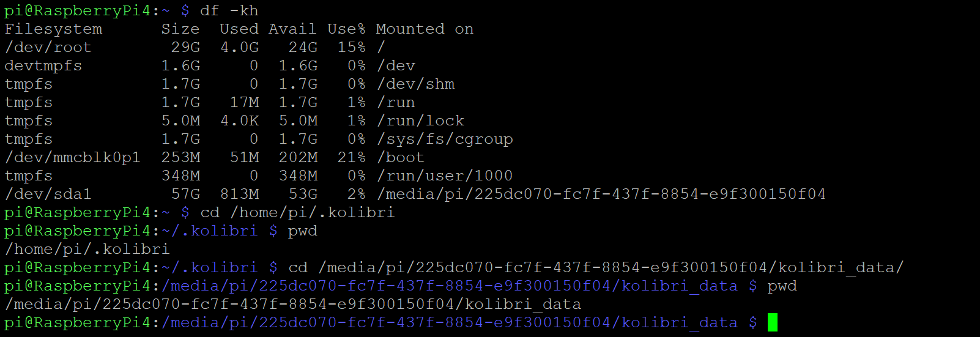Click the /dev/shm mount point

tap(416, 84)
